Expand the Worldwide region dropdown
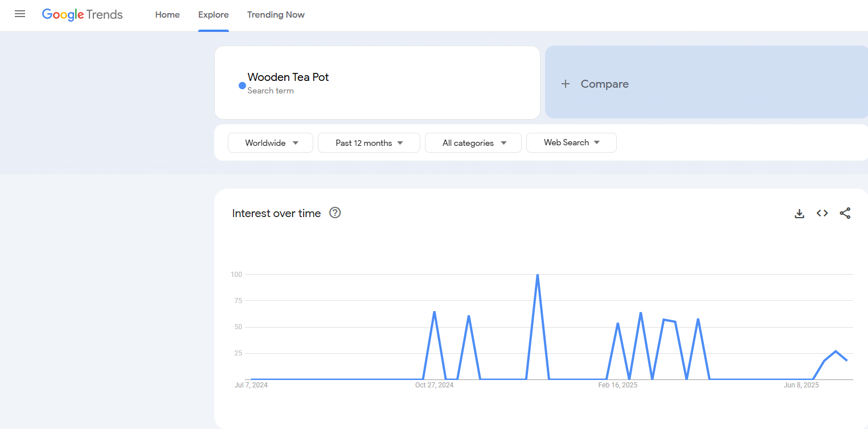This screenshot has width=868, height=429. (271, 143)
